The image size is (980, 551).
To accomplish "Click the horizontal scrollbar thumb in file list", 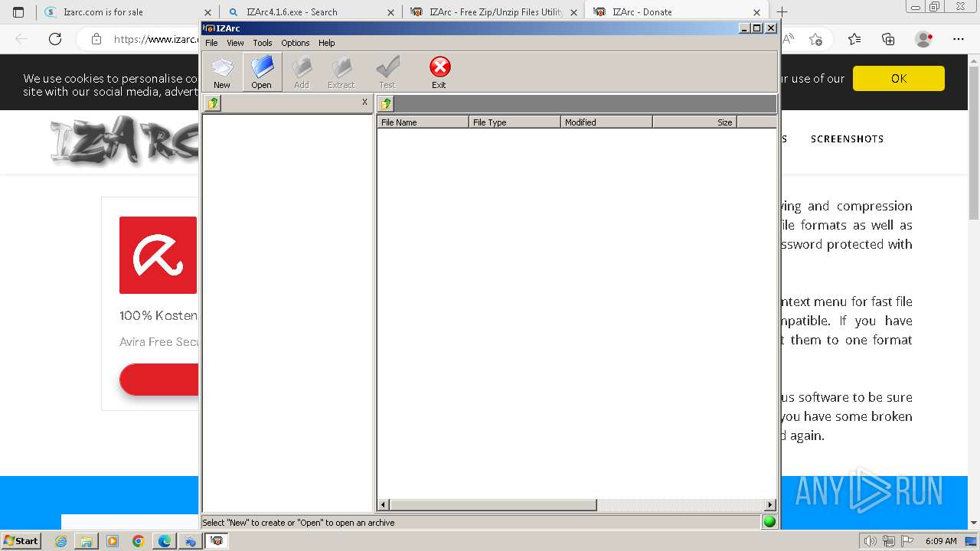I will pos(493,505).
